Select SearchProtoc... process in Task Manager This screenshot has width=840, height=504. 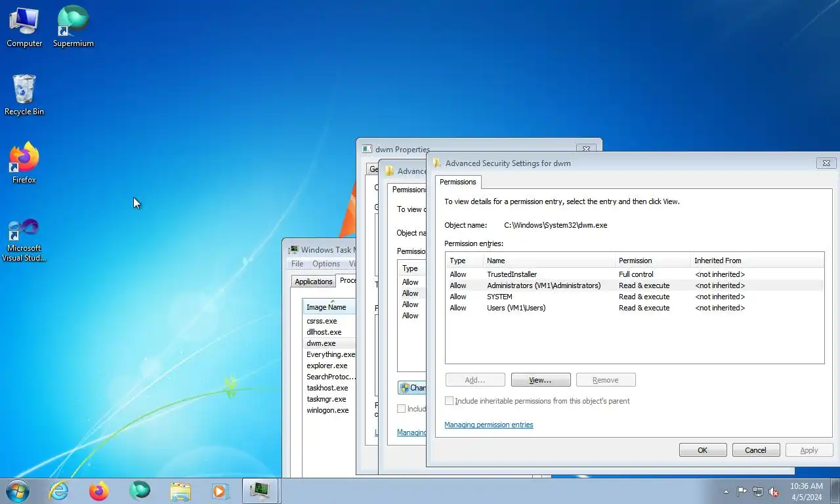tap(329, 377)
